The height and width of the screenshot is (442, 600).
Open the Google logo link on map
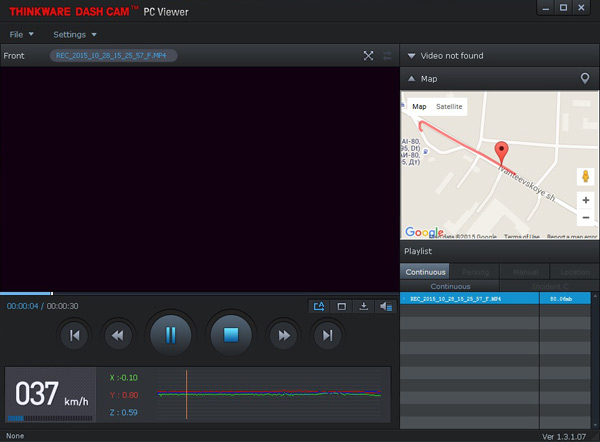click(x=424, y=232)
